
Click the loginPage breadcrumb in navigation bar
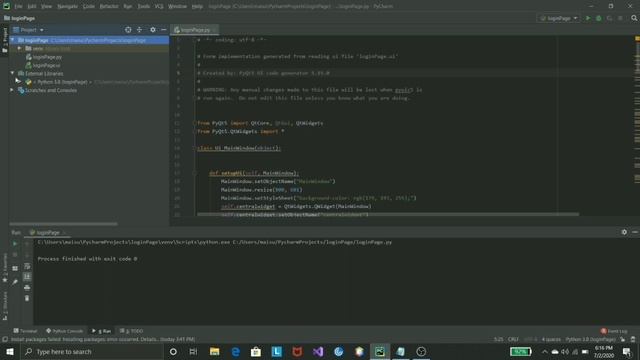(x=19, y=18)
